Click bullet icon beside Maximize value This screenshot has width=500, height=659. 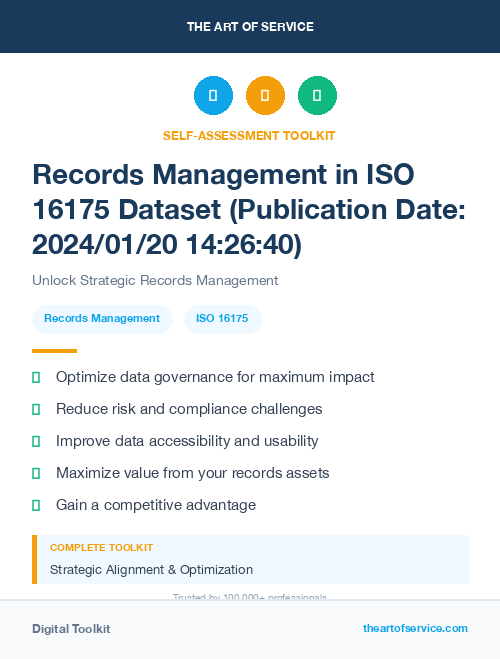pos(36,473)
